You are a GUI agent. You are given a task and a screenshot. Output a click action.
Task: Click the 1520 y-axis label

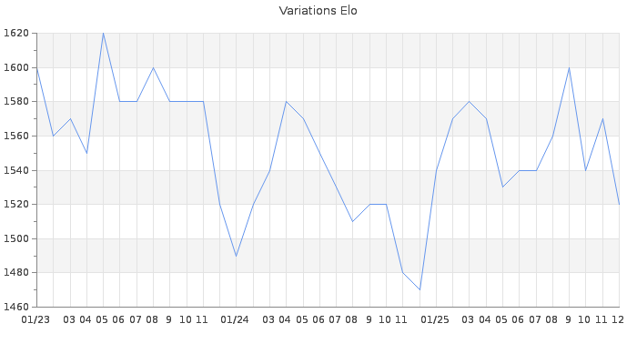(16, 204)
